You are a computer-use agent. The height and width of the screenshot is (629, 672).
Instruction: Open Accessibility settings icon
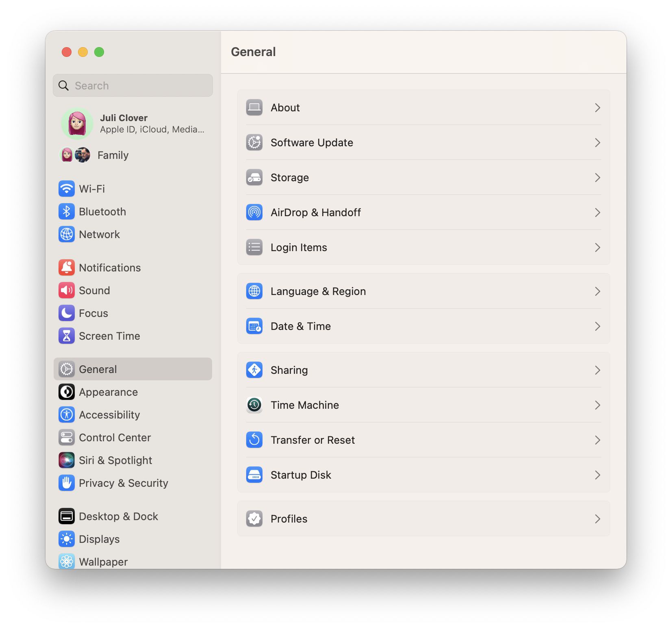[x=66, y=414]
